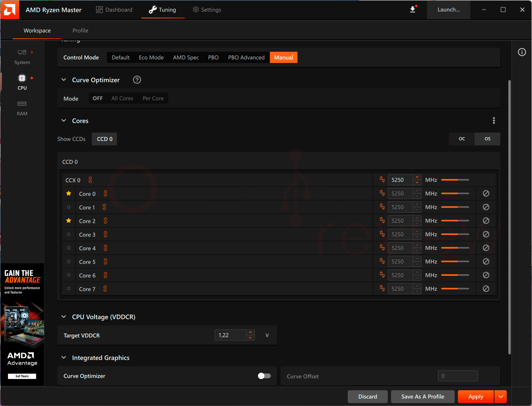Viewport: 532px width, 406px height.
Task: Click the frequency wave icon for Core 2
Action: (x=382, y=220)
